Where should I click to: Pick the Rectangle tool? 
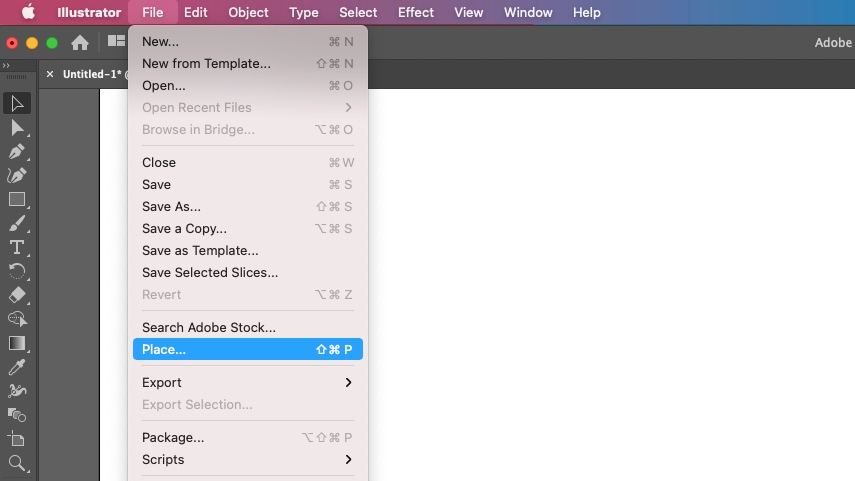[17, 200]
